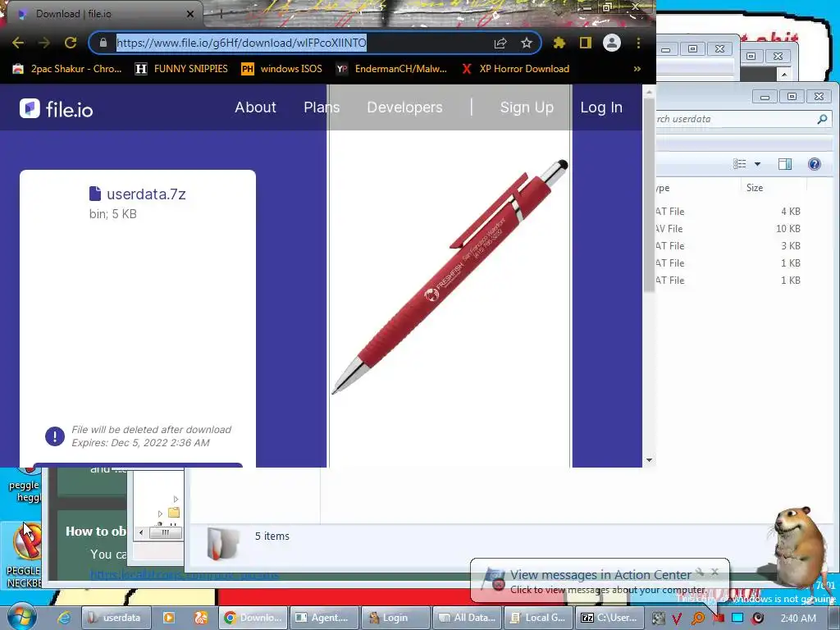The width and height of the screenshot is (840, 630).
Task: Select the Download | file.io tab
Action: pos(102,14)
